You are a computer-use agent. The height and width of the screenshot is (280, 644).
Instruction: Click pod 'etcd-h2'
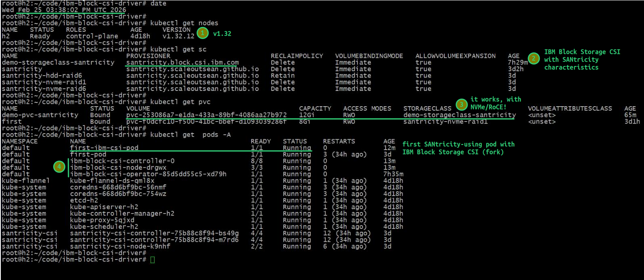pos(84,200)
